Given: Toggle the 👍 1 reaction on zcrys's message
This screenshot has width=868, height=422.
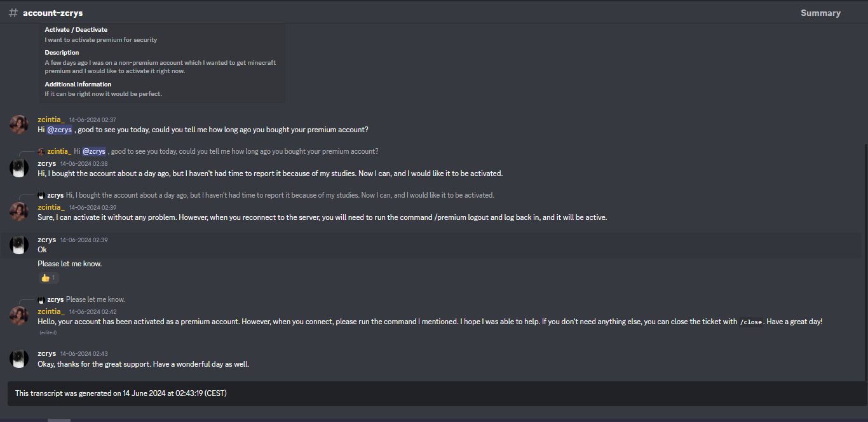Looking at the screenshot, I should (x=48, y=277).
